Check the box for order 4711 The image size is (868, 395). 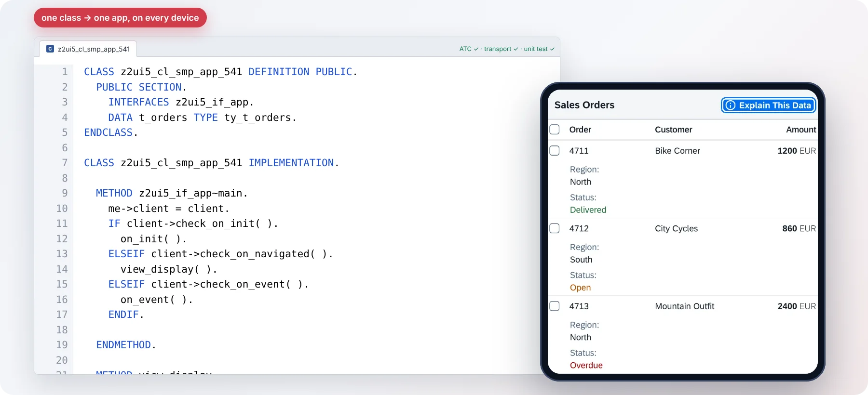tap(555, 151)
